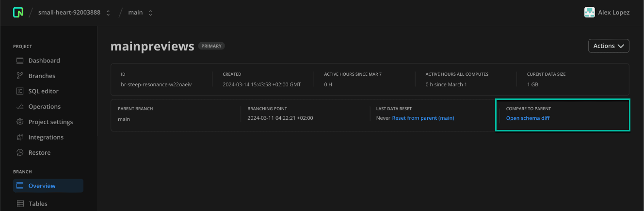Screen dimensions: 644x211
Task: Click the Tables grid icon
Action: pos(20,204)
